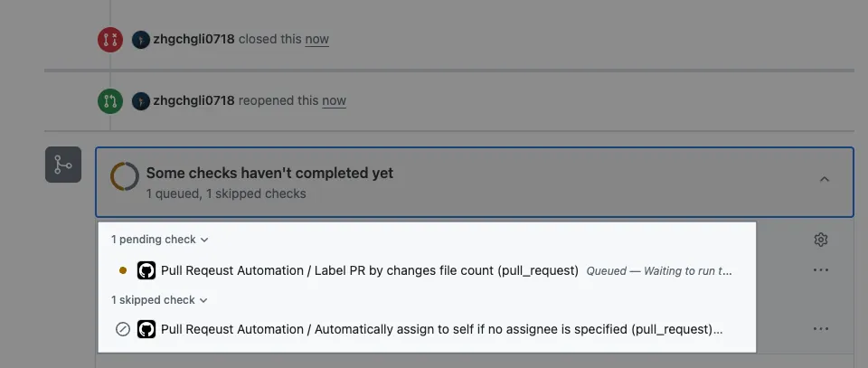868x368 pixels.
Task: Click the in-progress checks status circle icon
Action: pyautogui.click(x=125, y=176)
